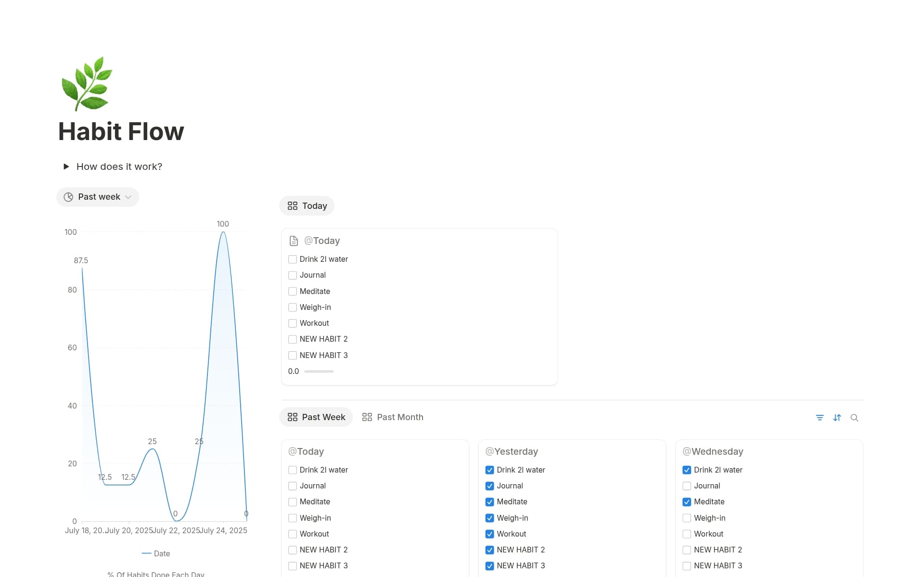Screen dimensions: 924x577
Task: Mark Workout complete in the Wednesday card
Action: coord(686,534)
